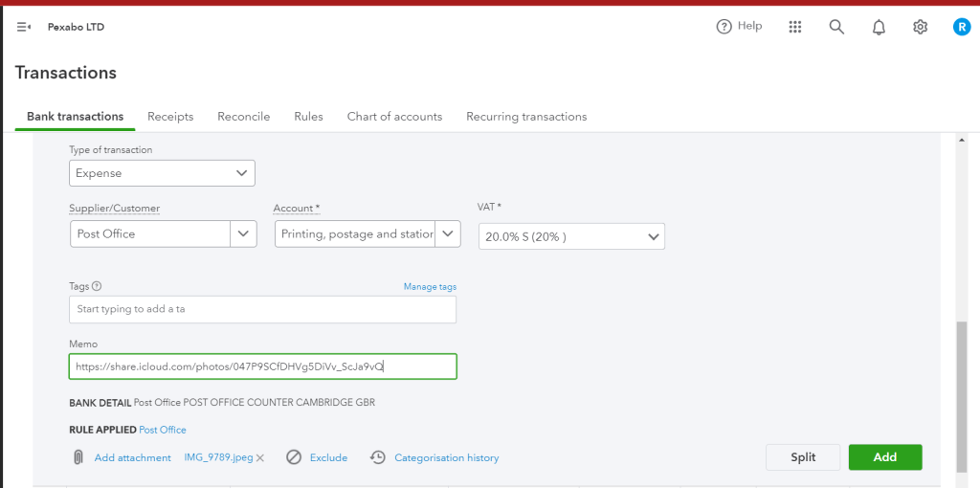
Task: Click the Manage tags link
Action: [x=430, y=287]
